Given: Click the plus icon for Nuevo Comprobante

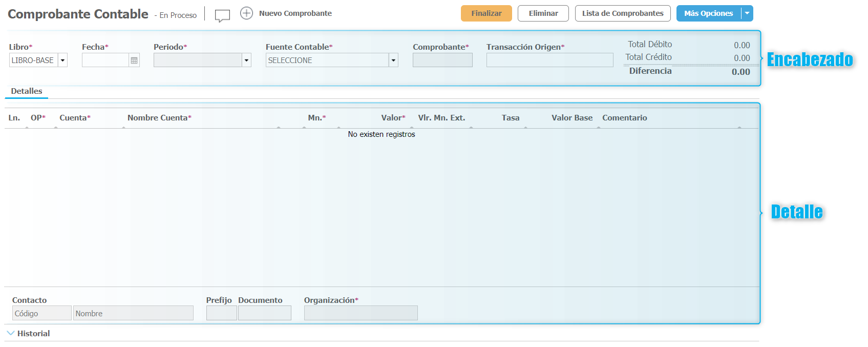Looking at the screenshot, I should click(246, 13).
